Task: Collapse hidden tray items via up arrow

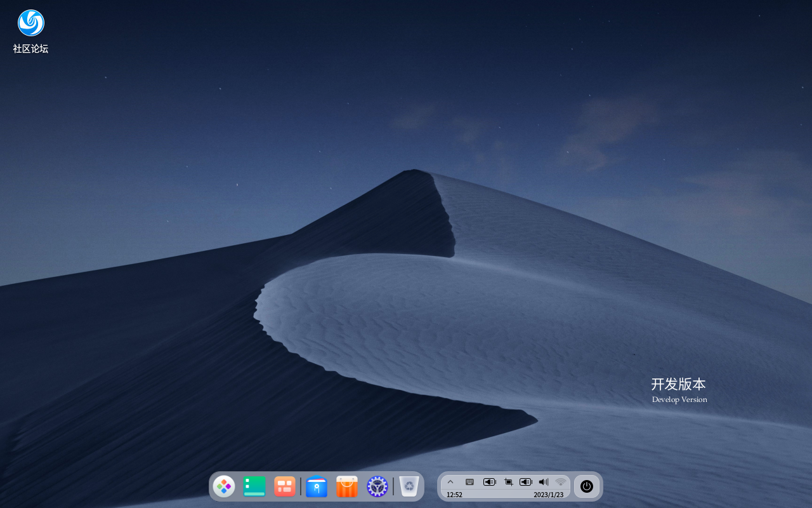Action: 450,481
